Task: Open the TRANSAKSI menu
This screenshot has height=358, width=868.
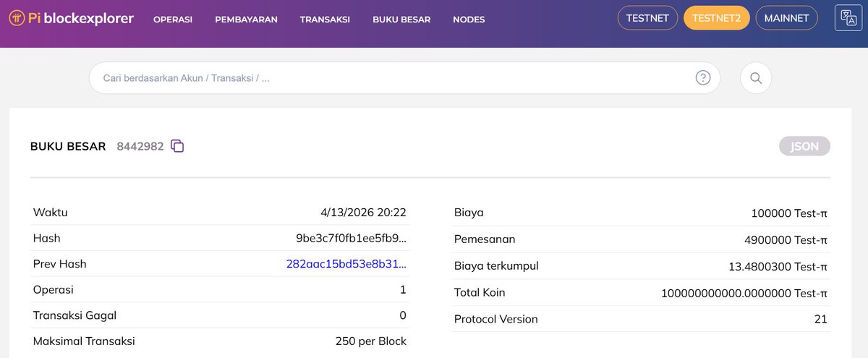Action: [x=325, y=20]
